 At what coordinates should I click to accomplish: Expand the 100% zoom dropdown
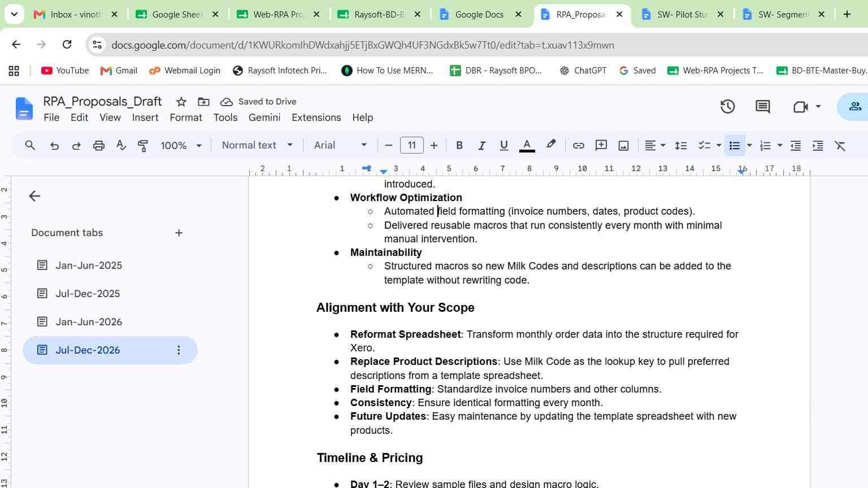[x=181, y=146]
